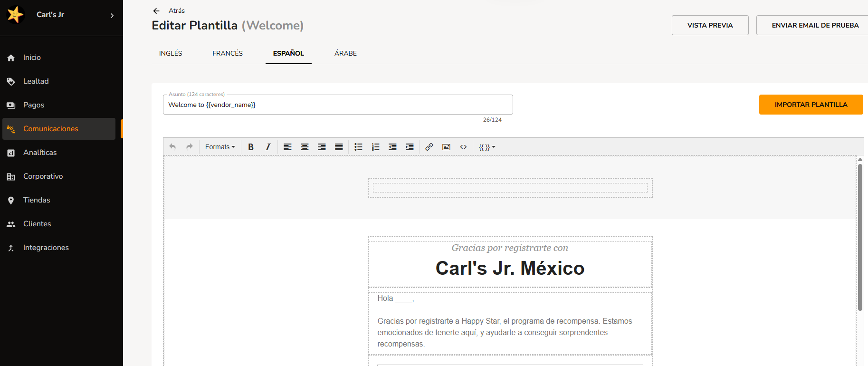Click the Carl's Jr star logo

click(x=15, y=15)
